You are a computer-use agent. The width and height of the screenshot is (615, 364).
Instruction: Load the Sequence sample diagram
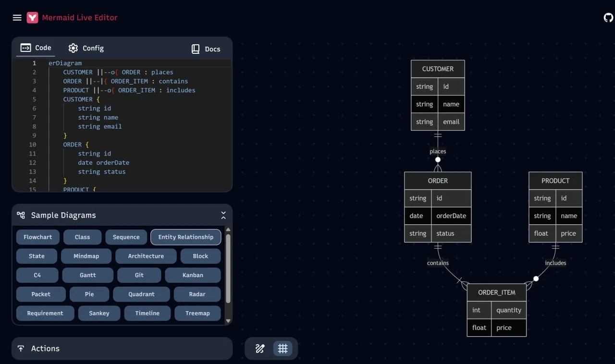click(x=126, y=237)
